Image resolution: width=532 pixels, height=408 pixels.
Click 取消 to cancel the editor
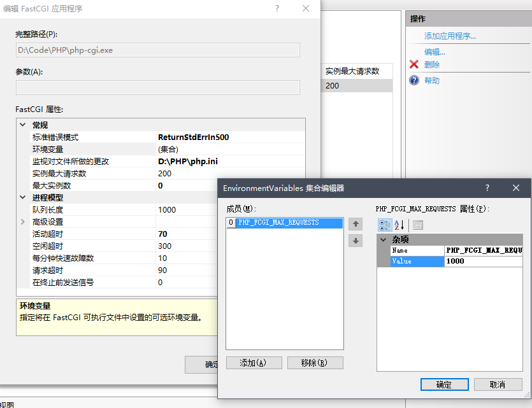click(x=498, y=384)
